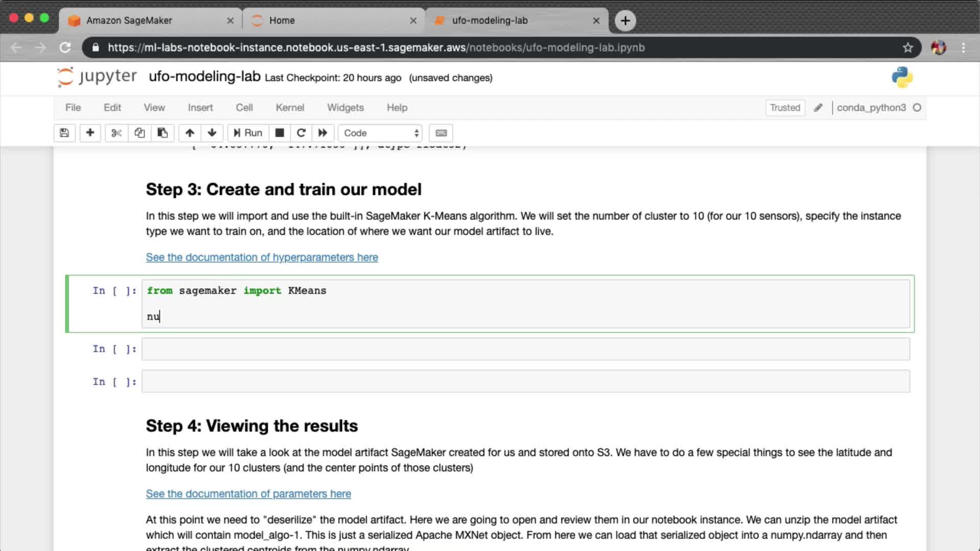Restart the kernel icon
This screenshot has height=551, width=980.
(301, 133)
